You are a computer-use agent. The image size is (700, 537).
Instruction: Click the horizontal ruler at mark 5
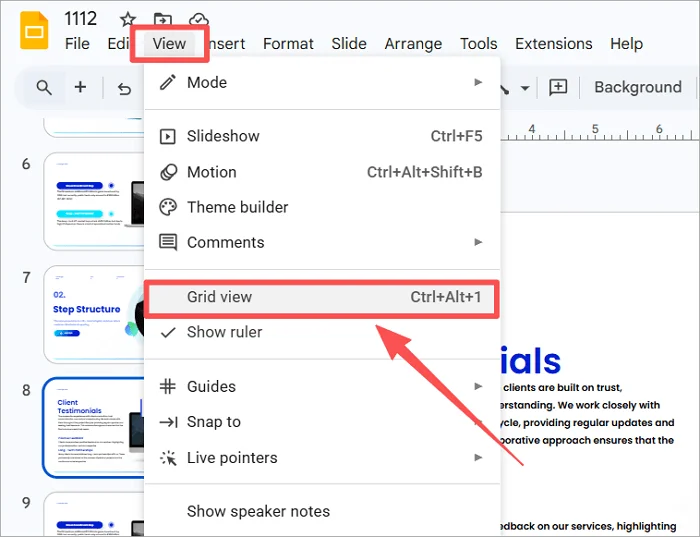coord(595,130)
